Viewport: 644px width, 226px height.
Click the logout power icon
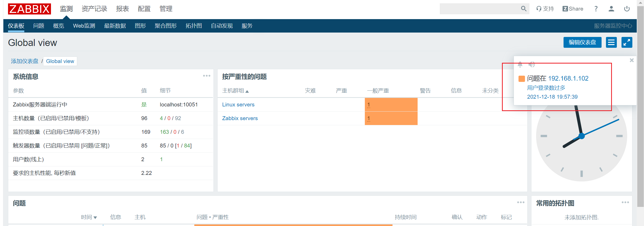[627, 9]
